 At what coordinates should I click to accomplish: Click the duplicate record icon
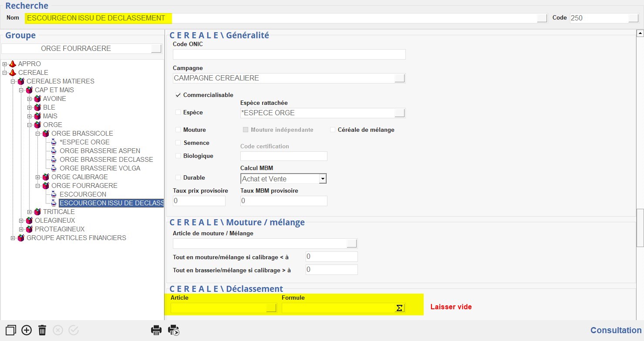pyautogui.click(x=11, y=330)
